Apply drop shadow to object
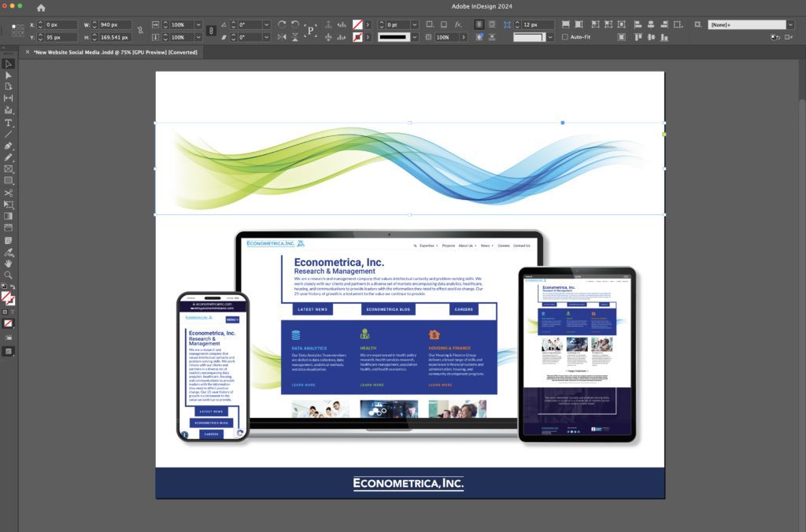This screenshot has height=532, width=806. coord(444,24)
